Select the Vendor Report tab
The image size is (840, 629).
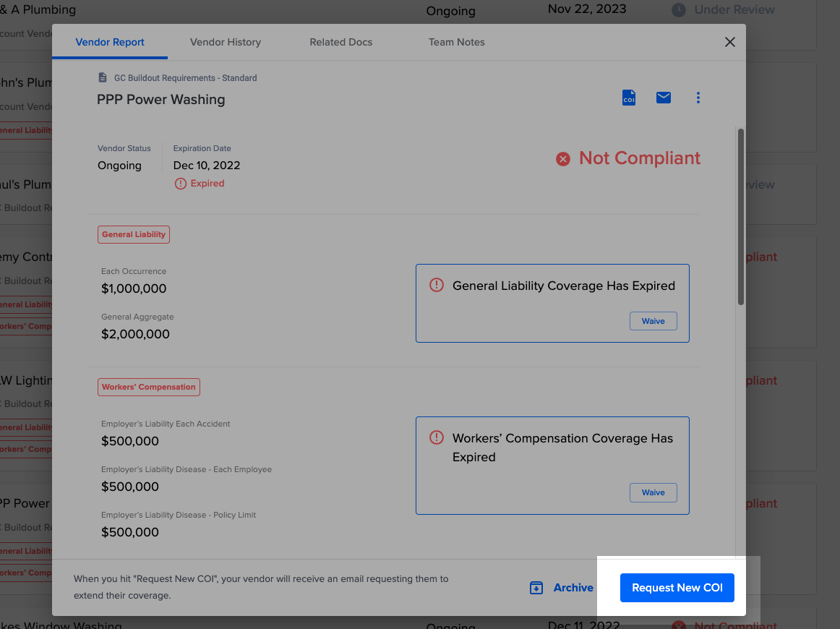[x=110, y=42]
